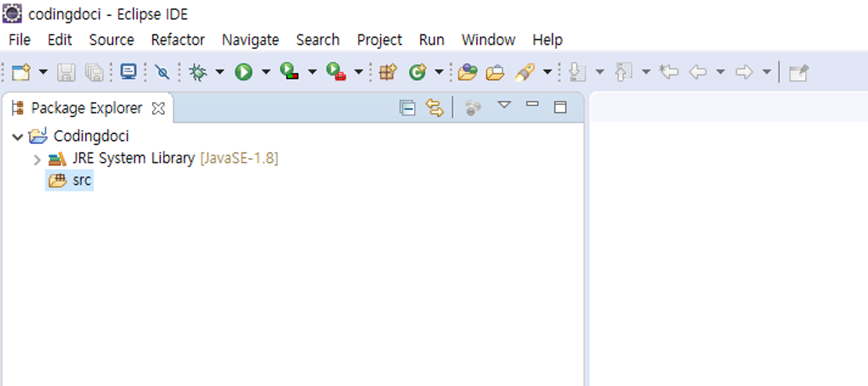Image resolution: width=868 pixels, height=386 pixels.
Task: Open the Next Annotation dropdown arrow
Action: tap(600, 72)
